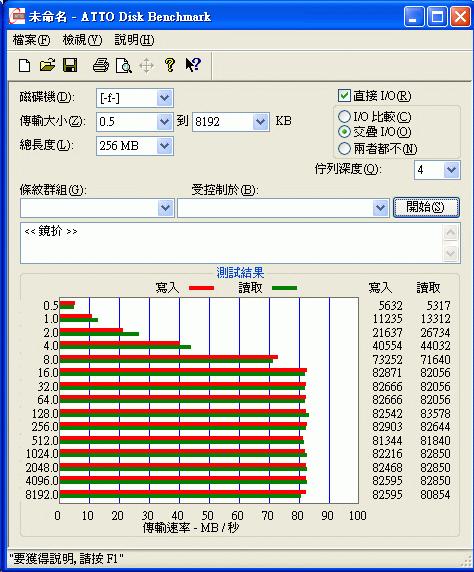Click the 開始 start button
The height and width of the screenshot is (572, 474).
click(x=426, y=208)
